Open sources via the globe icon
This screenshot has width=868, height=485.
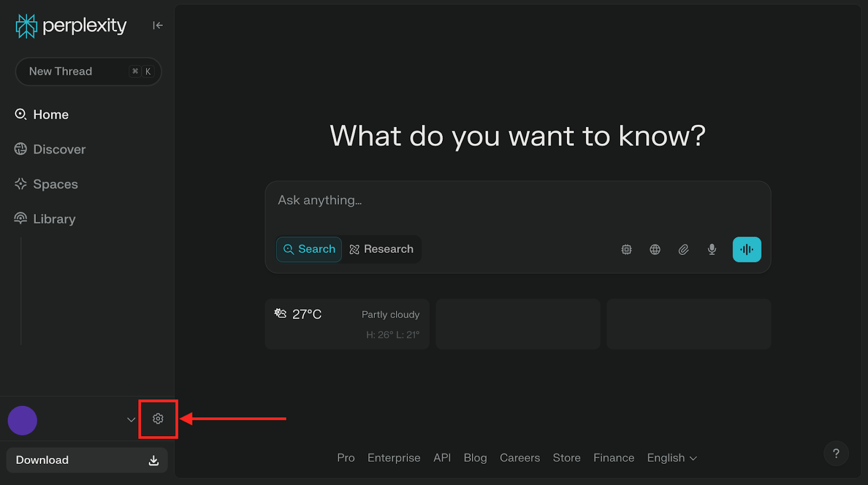click(x=655, y=250)
